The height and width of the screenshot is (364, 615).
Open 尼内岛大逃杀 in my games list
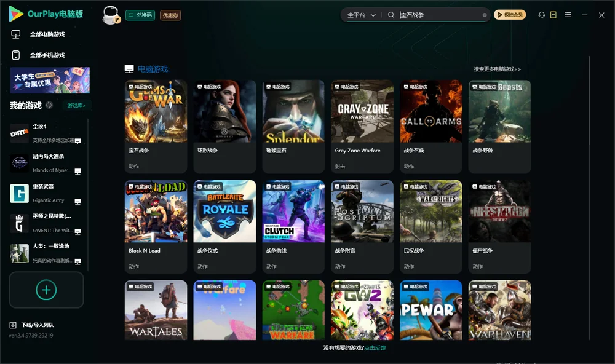46,163
